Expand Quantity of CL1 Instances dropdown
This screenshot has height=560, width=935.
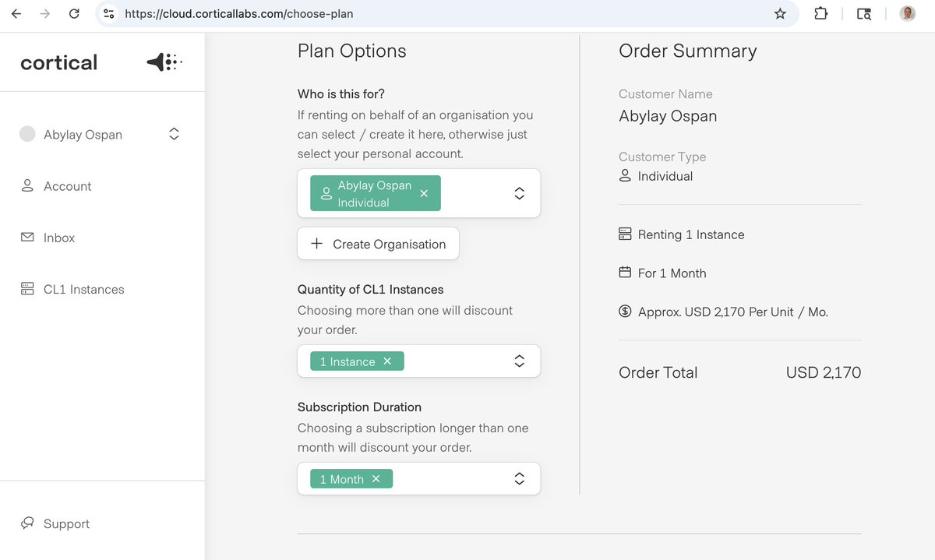coord(520,361)
